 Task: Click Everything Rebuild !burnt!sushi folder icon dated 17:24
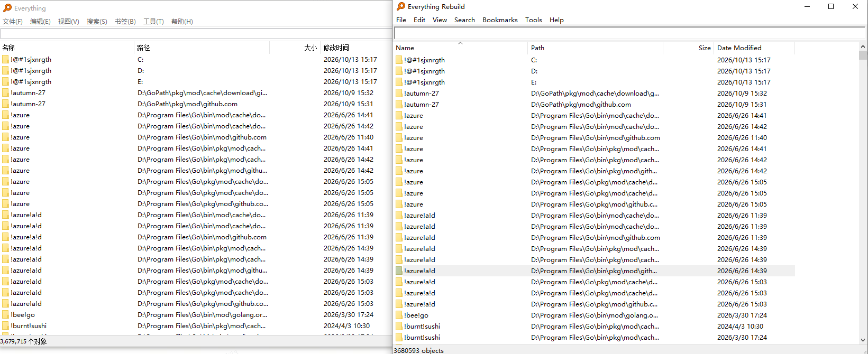pos(399,338)
